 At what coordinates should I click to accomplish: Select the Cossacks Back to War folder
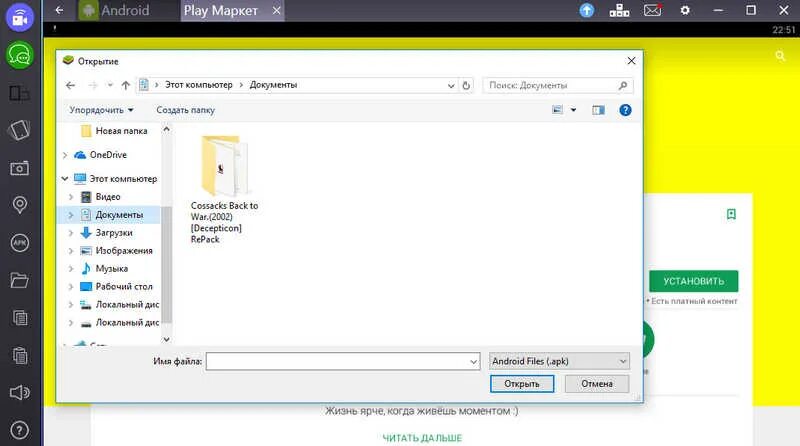pos(224,190)
